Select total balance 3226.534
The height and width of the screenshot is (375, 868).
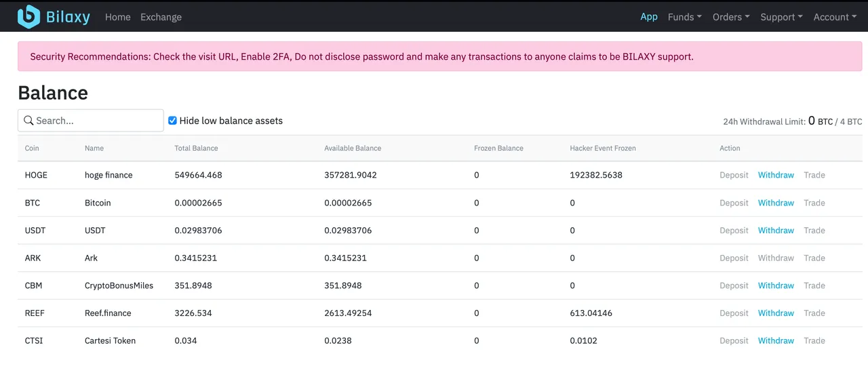click(x=193, y=313)
